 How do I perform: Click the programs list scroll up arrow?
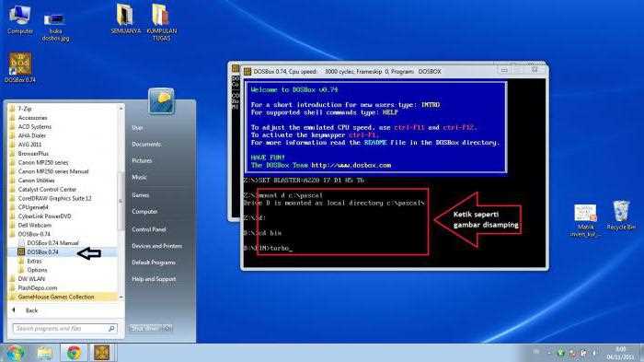point(121,108)
